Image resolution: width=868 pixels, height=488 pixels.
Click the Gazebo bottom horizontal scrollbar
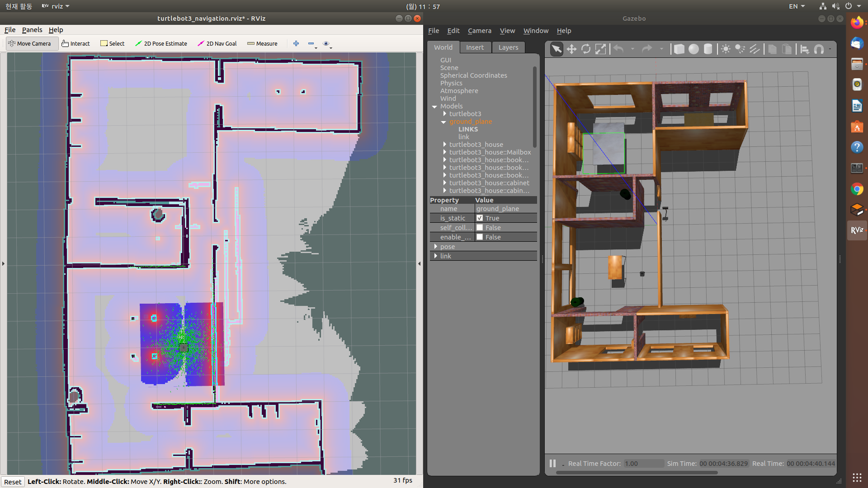click(637, 473)
